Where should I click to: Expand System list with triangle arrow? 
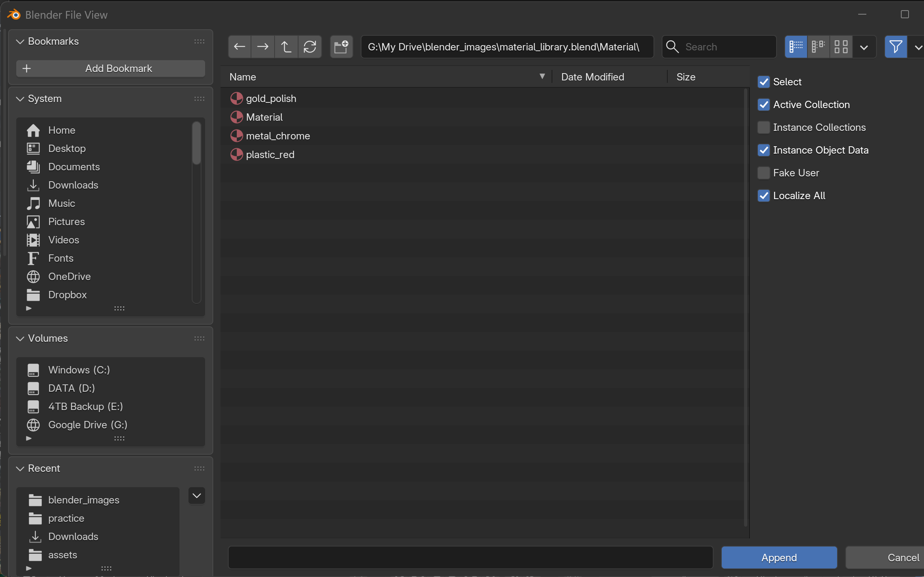28,308
